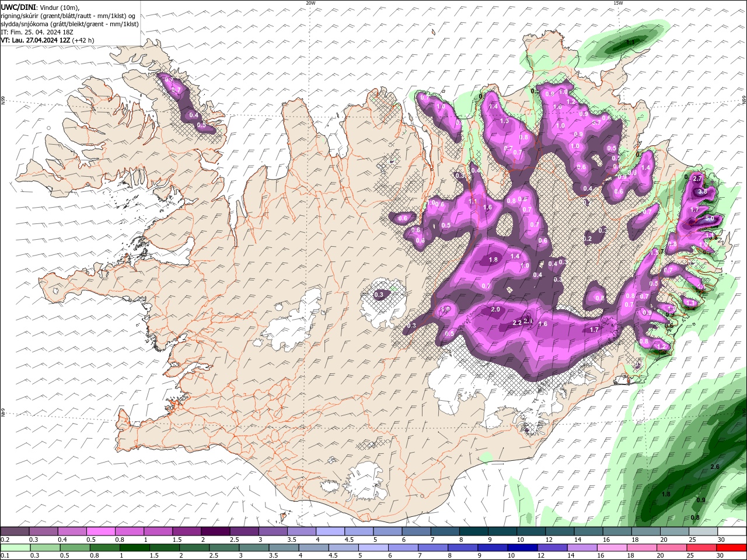747x560 pixels.
Task: Click the 1.8 value on dark green offshore rain
Action: point(666,494)
